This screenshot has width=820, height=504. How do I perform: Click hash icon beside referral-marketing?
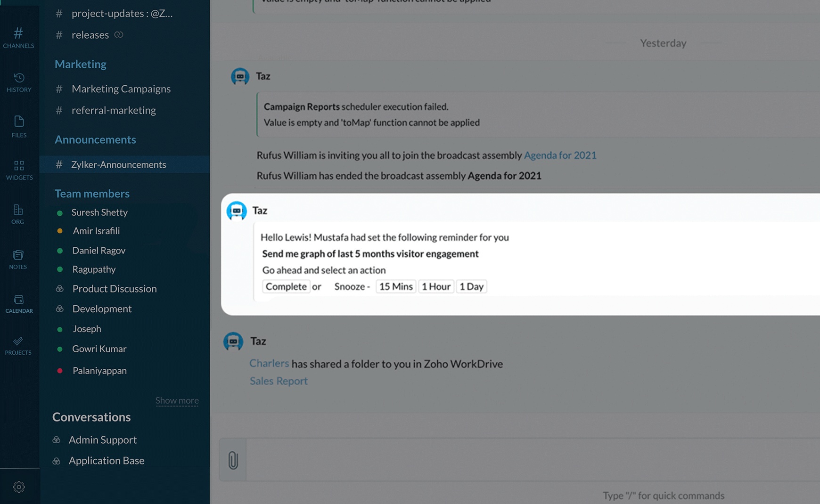click(59, 110)
